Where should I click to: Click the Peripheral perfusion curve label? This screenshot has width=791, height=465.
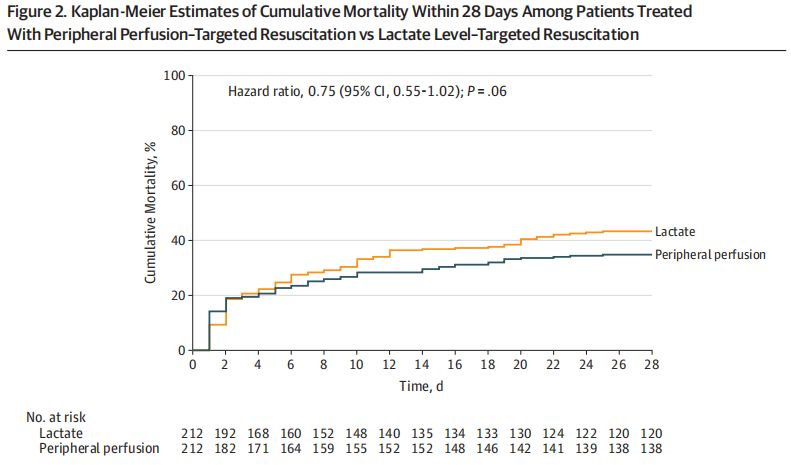tap(710, 254)
